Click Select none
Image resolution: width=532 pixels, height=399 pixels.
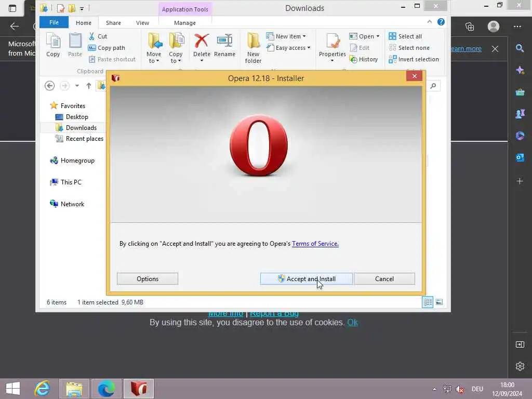coord(409,48)
